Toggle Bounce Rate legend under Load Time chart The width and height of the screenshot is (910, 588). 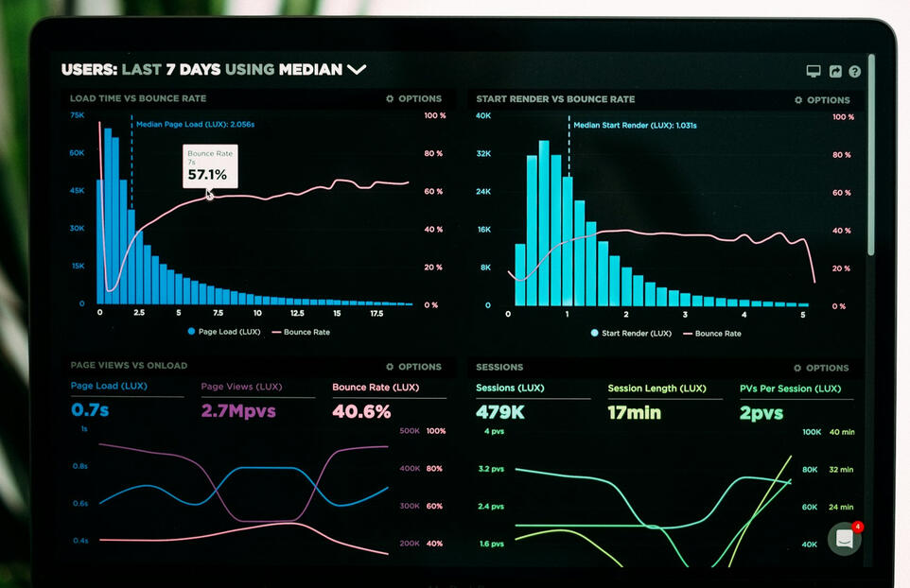coord(301,332)
